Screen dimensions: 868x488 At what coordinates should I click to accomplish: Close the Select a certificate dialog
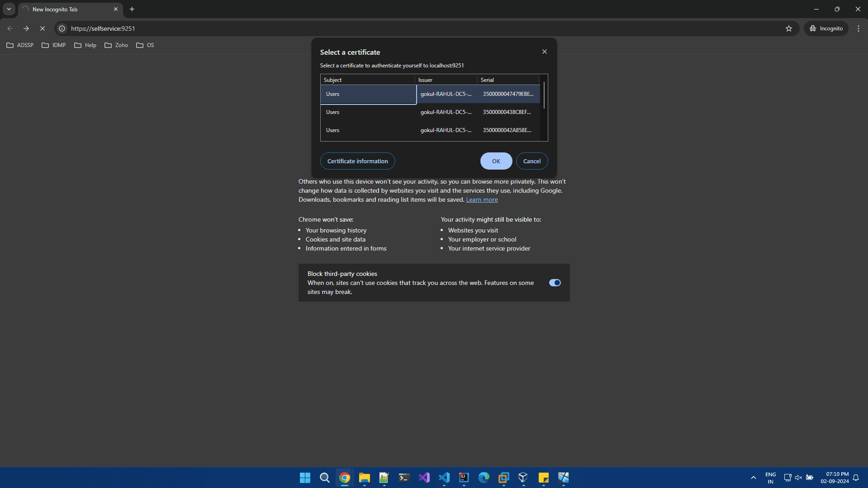(x=545, y=52)
